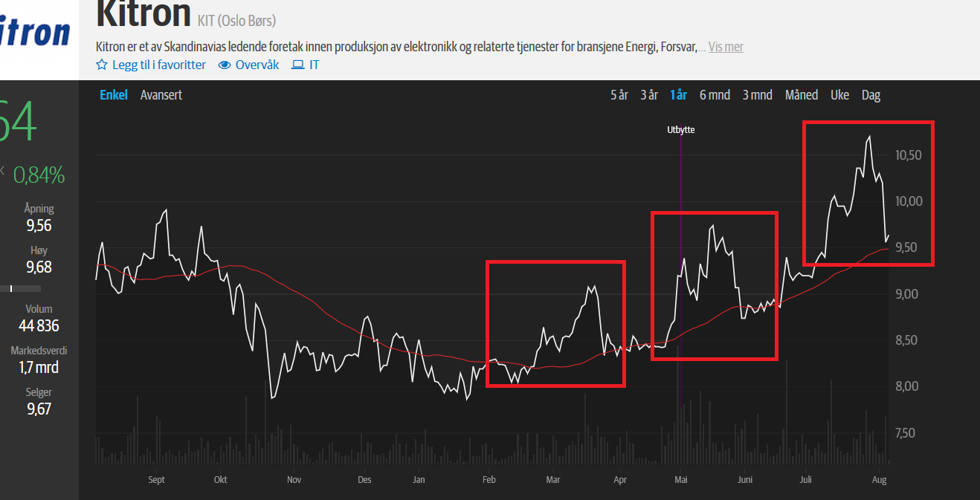The image size is (980, 500).
Task: Switch to Enkel chart mode
Action: [114, 94]
